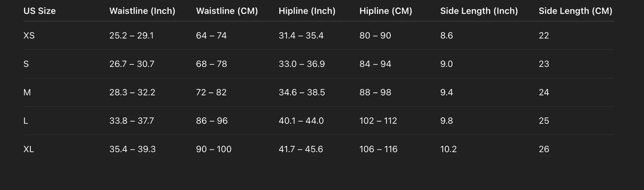The height and width of the screenshot is (190, 644).
Task: Click the 41.7 – 45.6 hipline cell
Action: [x=301, y=149]
